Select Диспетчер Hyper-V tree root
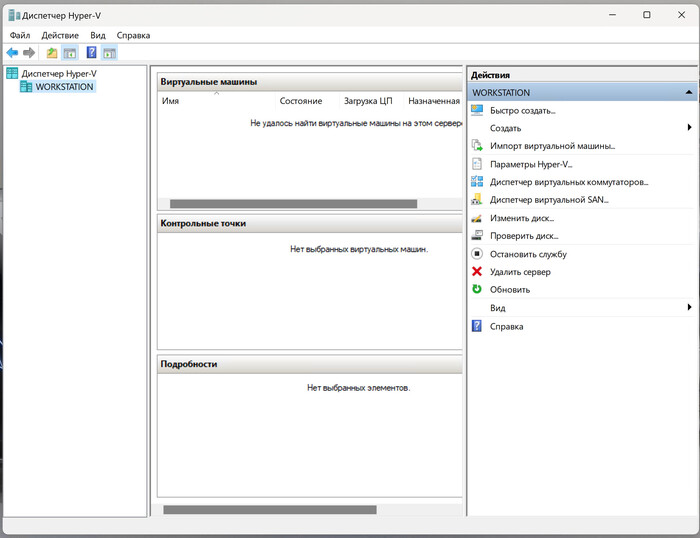 coord(59,73)
